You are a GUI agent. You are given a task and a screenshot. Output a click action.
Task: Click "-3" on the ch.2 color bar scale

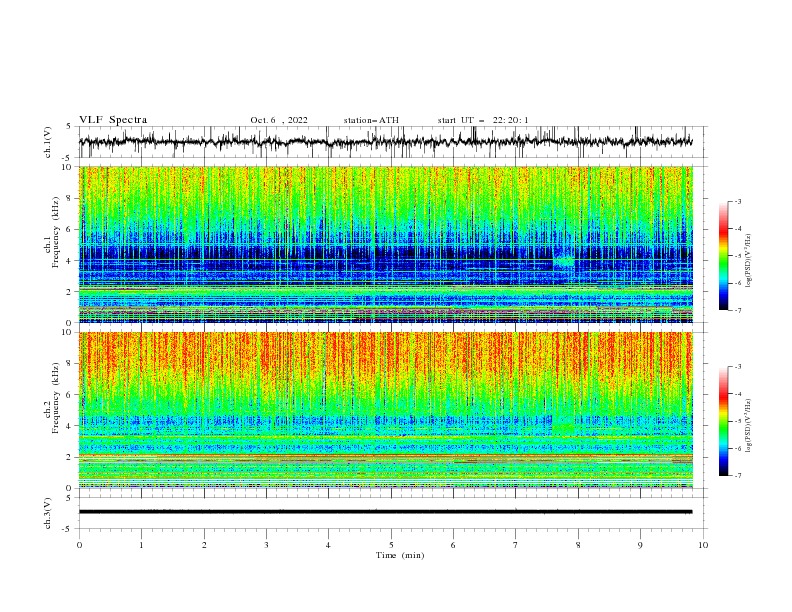pyautogui.click(x=737, y=367)
